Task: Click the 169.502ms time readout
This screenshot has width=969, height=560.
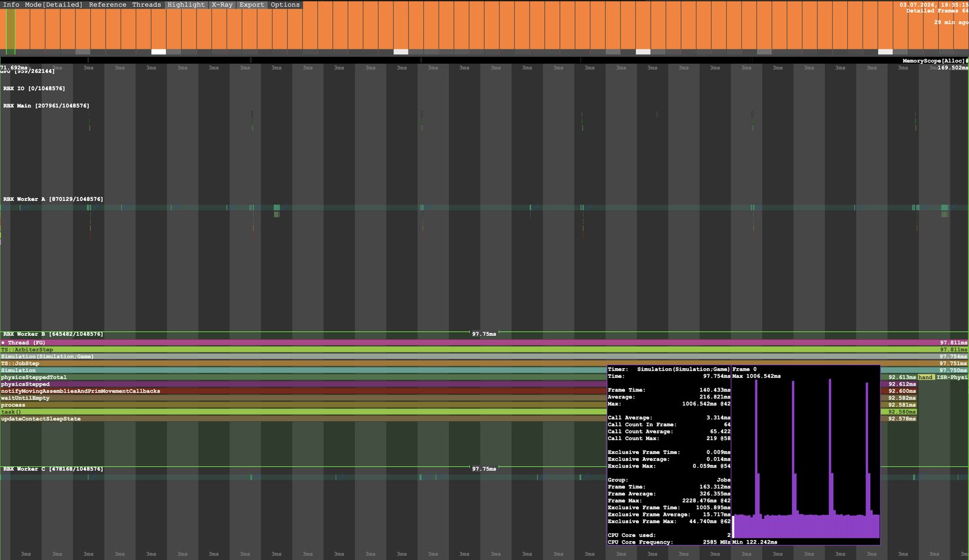Action: (x=953, y=68)
